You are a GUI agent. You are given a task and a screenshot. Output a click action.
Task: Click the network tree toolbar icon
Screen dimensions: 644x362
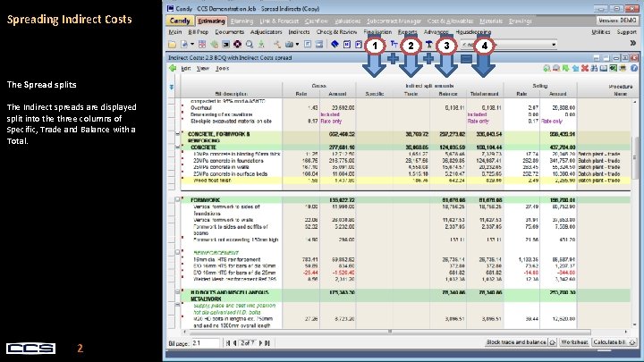click(x=277, y=45)
